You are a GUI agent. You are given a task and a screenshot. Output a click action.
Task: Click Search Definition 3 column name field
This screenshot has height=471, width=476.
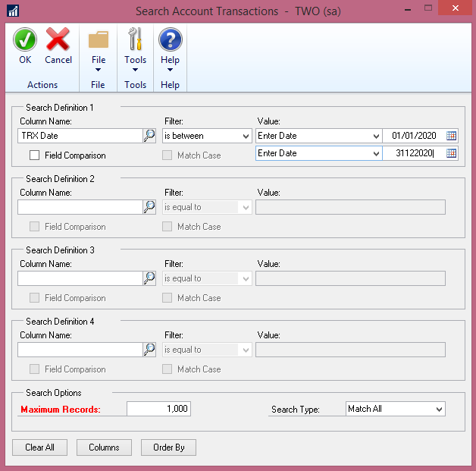click(x=80, y=278)
